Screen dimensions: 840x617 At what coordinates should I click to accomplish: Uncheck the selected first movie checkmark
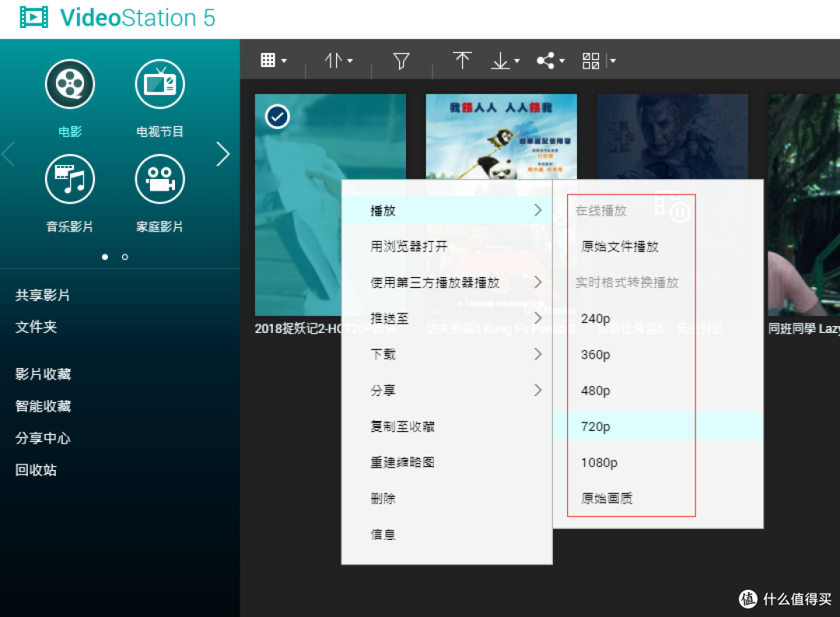pyautogui.click(x=278, y=117)
